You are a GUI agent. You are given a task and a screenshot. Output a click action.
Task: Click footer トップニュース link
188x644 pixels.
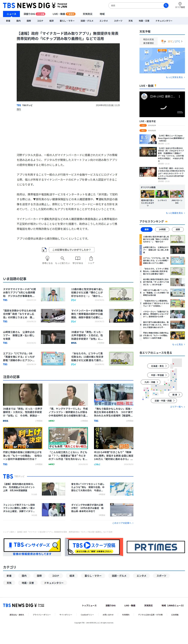click(x=89, y=606)
